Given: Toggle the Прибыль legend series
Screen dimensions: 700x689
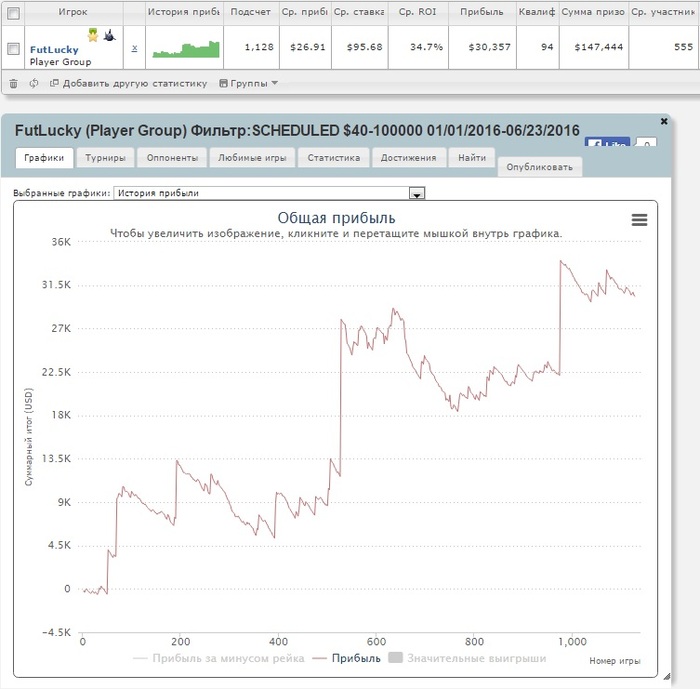Looking at the screenshot, I should [347, 658].
